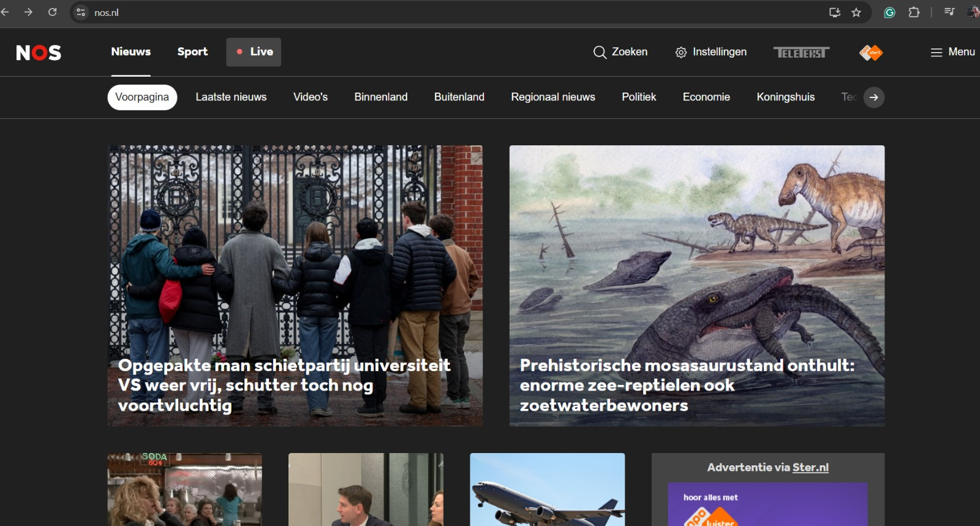Viewport: 980px width, 526px height.
Task: Click the browser reload icon
Action: pyautogui.click(x=53, y=12)
